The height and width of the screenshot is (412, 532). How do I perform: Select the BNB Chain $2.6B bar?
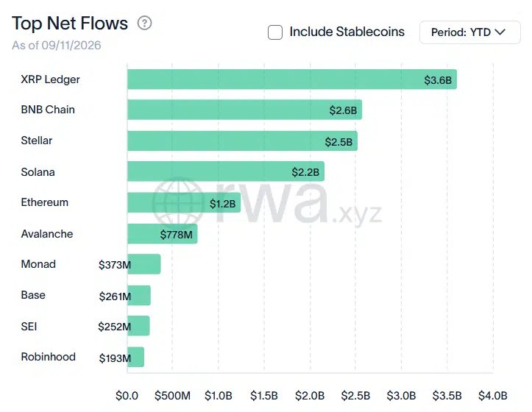coord(244,110)
